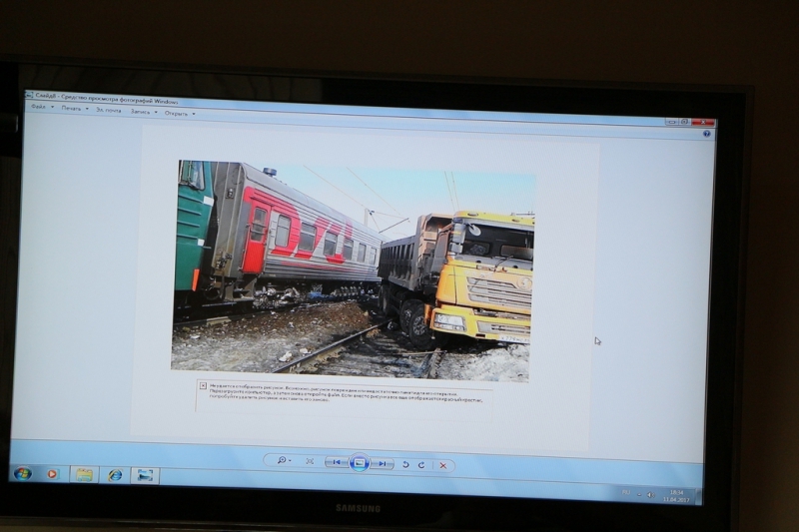
Task: Skip to the next photo
Action: [x=383, y=464]
